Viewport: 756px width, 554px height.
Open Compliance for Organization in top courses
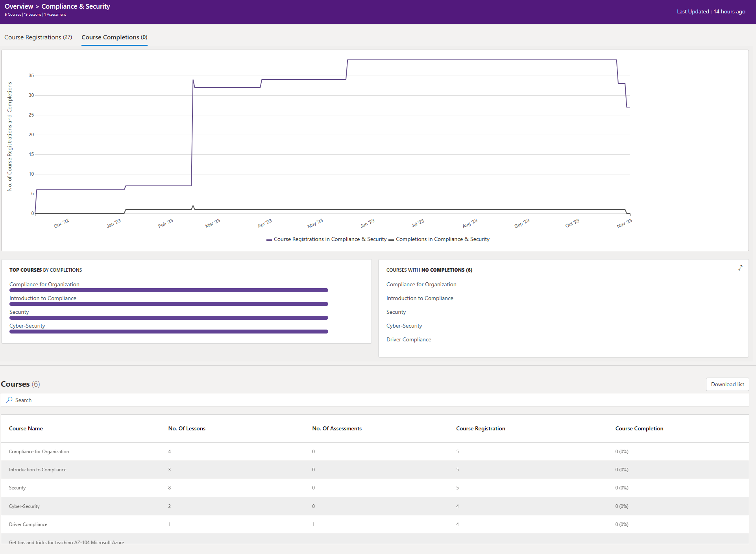click(44, 284)
